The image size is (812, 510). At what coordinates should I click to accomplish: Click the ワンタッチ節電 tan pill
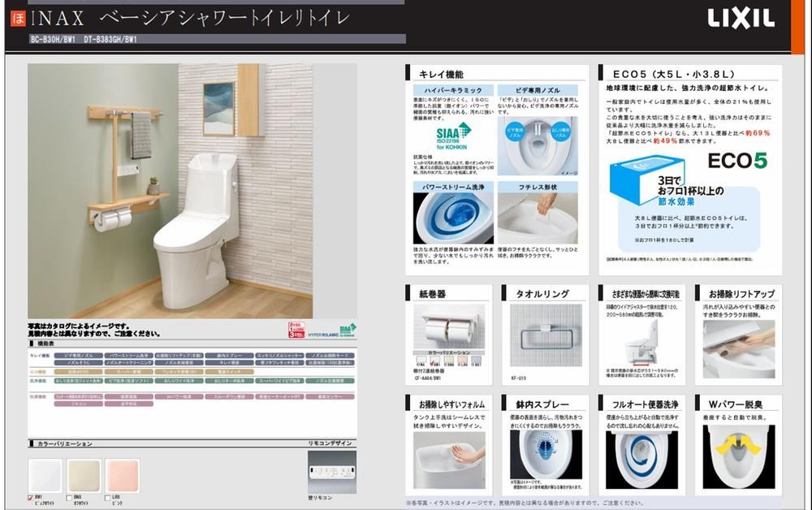point(179,372)
